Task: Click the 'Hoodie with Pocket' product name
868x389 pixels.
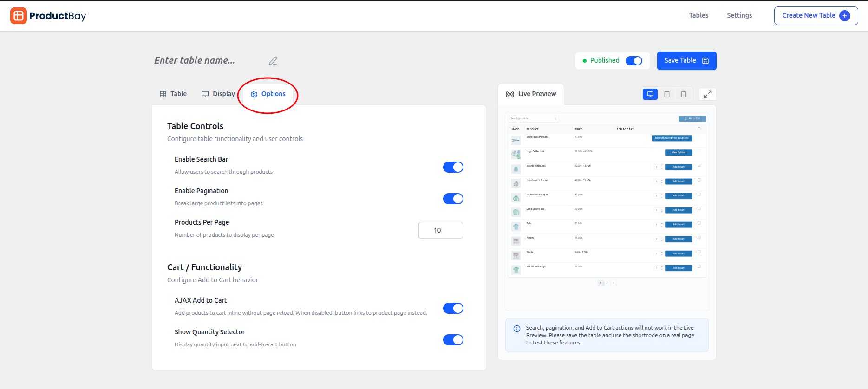Action: [537, 180]
